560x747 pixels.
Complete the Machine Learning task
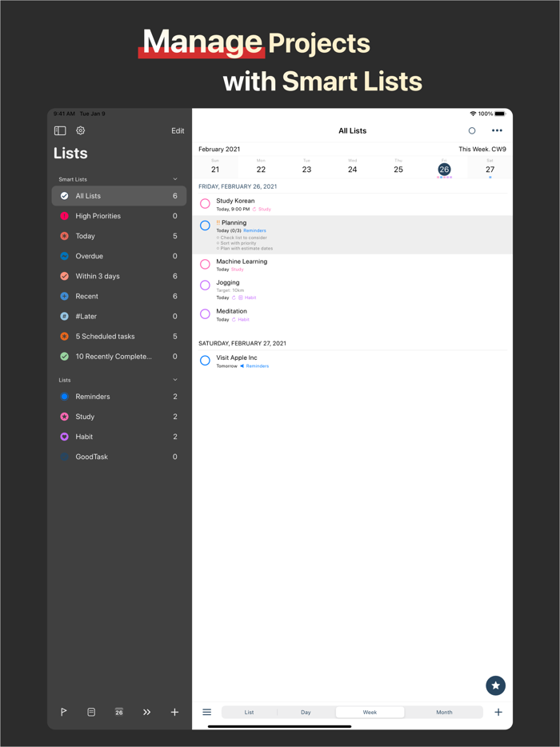[205, 264]
